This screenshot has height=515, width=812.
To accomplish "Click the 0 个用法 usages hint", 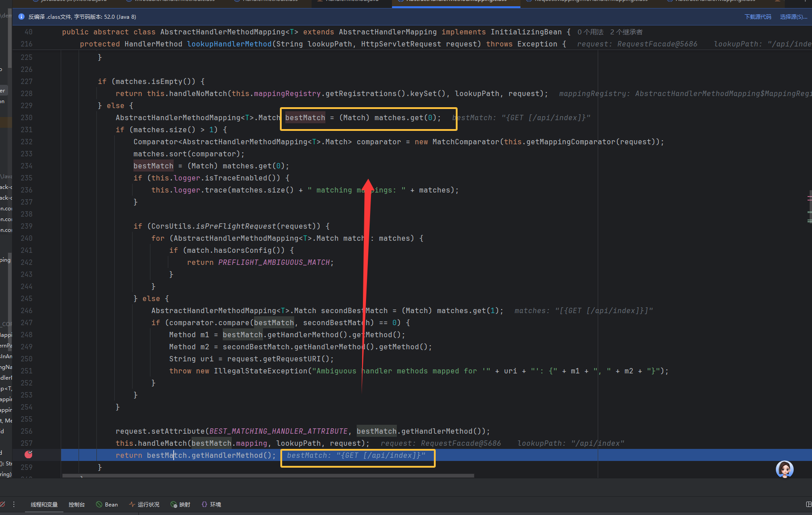I will (x=590, y=32).
